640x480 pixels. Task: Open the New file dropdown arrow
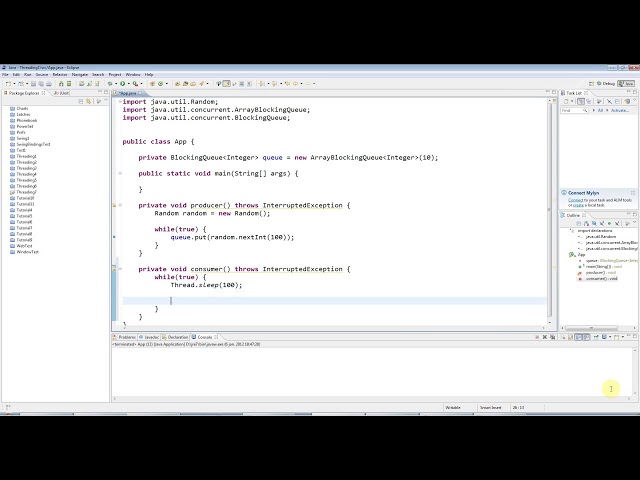tap(14, 84)
